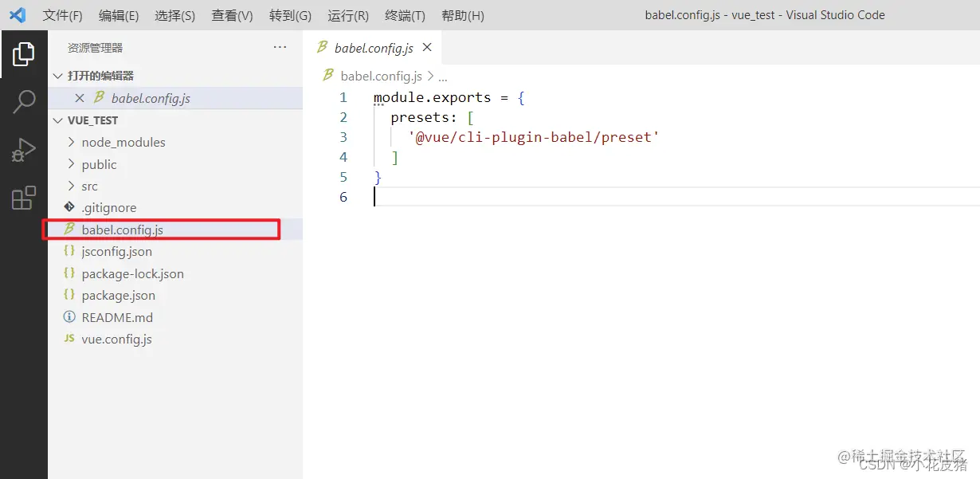The height and width of the screenshot is (479, 980).
Task: Click the VS Code logo icon
Action: coord(18,15)
